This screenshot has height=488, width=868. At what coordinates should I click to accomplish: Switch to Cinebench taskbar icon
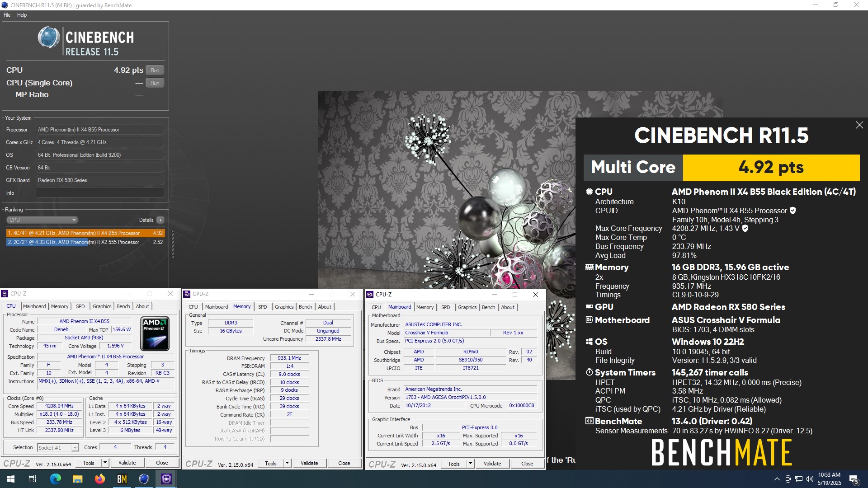pyautogui.click(x=144, y=479)
